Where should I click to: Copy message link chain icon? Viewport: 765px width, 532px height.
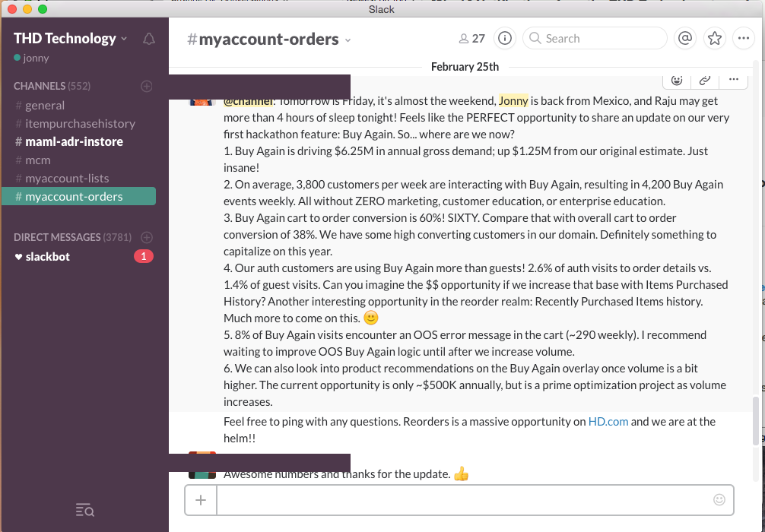click(705, 81)
